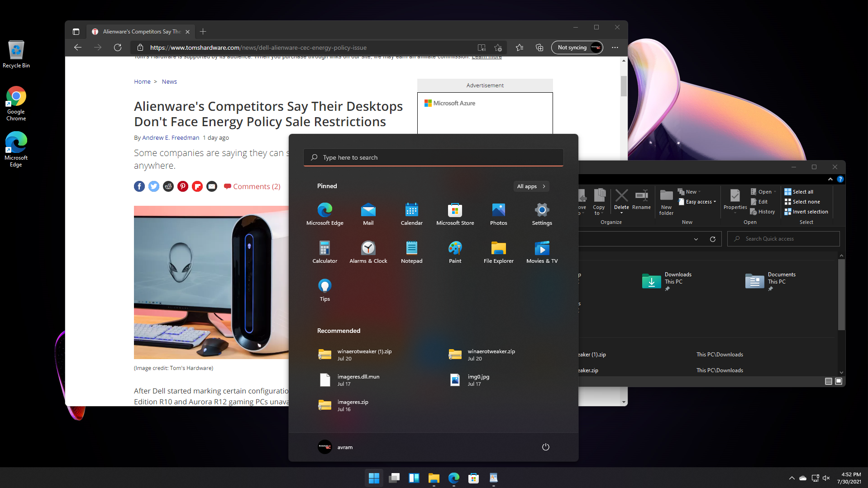
Task: Open Edge Favorites list
Action: [x=520, y=47]
